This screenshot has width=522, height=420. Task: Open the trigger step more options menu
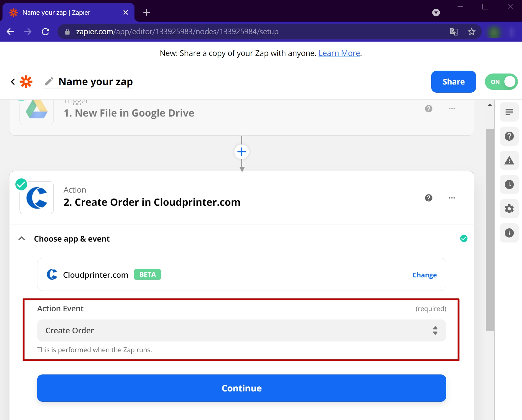452,109
